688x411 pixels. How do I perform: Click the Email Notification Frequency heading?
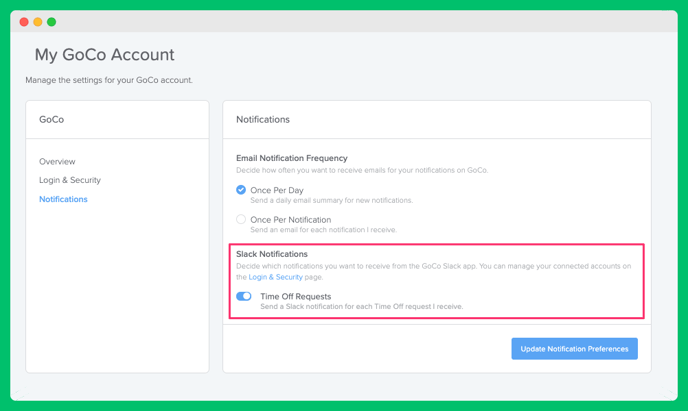tap(292, 158)
